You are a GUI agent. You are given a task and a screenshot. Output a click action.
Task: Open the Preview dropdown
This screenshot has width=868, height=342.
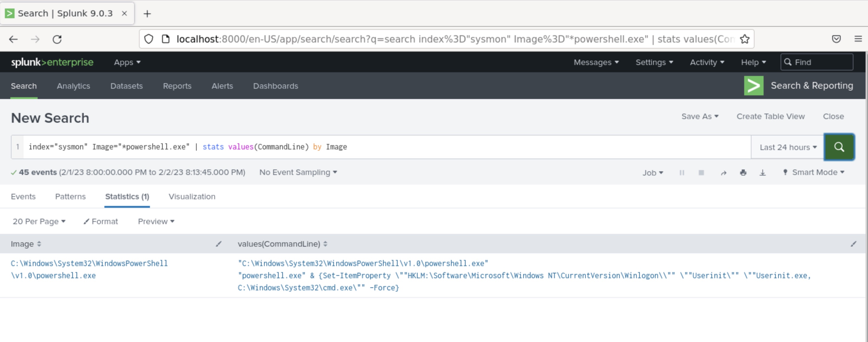156,221
